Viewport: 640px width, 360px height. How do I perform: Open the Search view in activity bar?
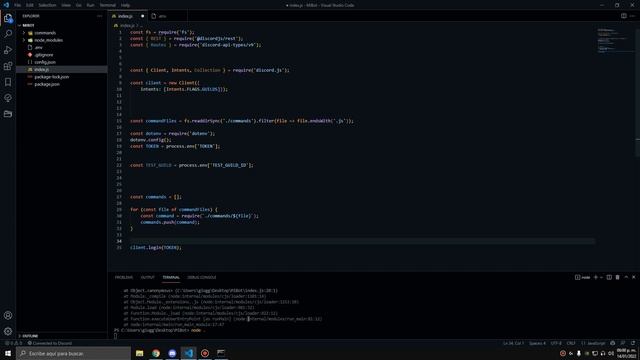click(x=8, y=34)
